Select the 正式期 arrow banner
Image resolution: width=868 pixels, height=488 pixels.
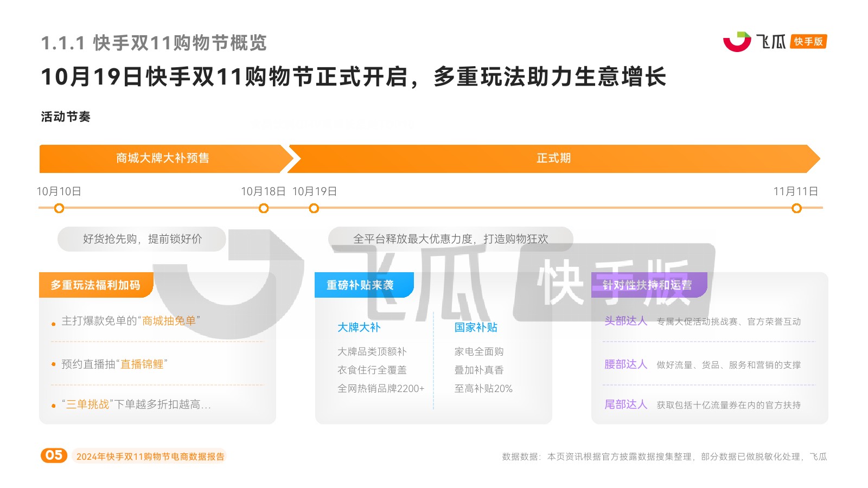[553, 158]
